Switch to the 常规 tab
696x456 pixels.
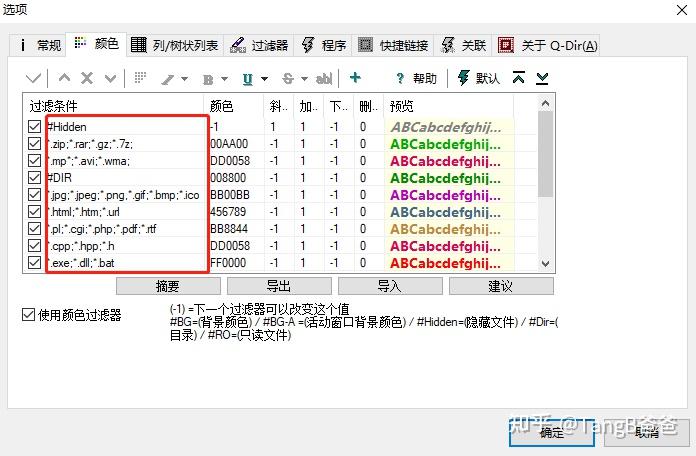pos(39,45)
